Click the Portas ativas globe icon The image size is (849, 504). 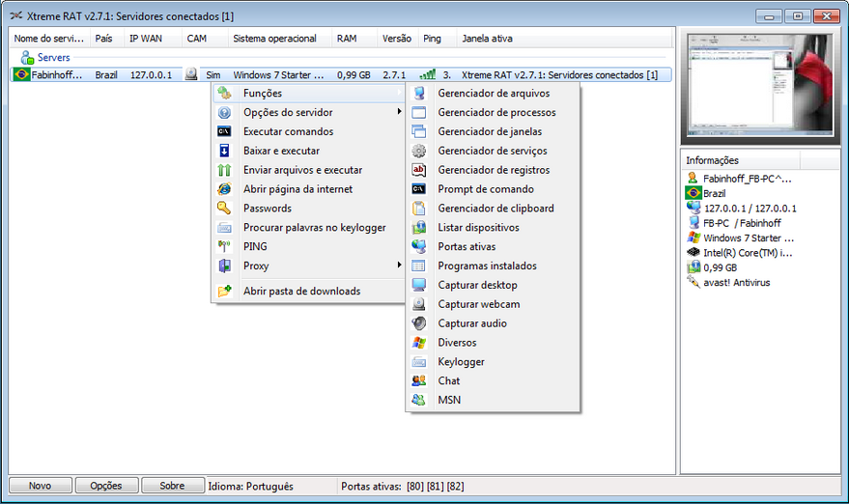click(419, 247)
